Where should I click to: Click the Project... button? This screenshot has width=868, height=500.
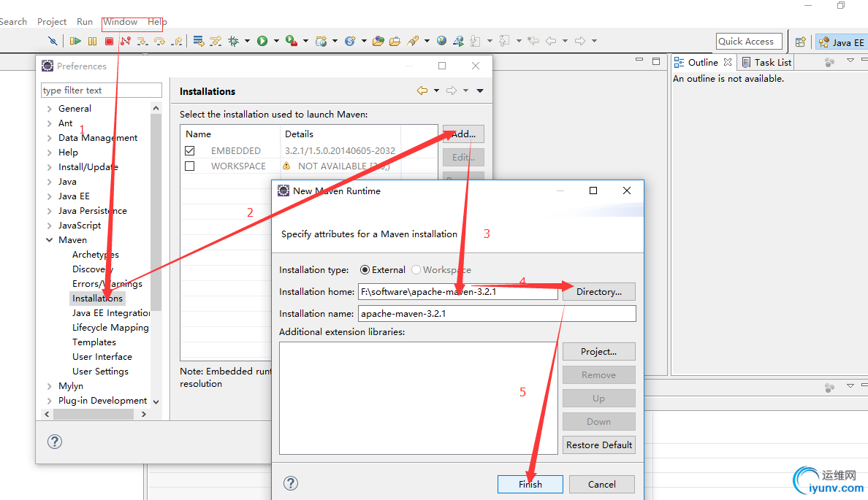[599, 351]
